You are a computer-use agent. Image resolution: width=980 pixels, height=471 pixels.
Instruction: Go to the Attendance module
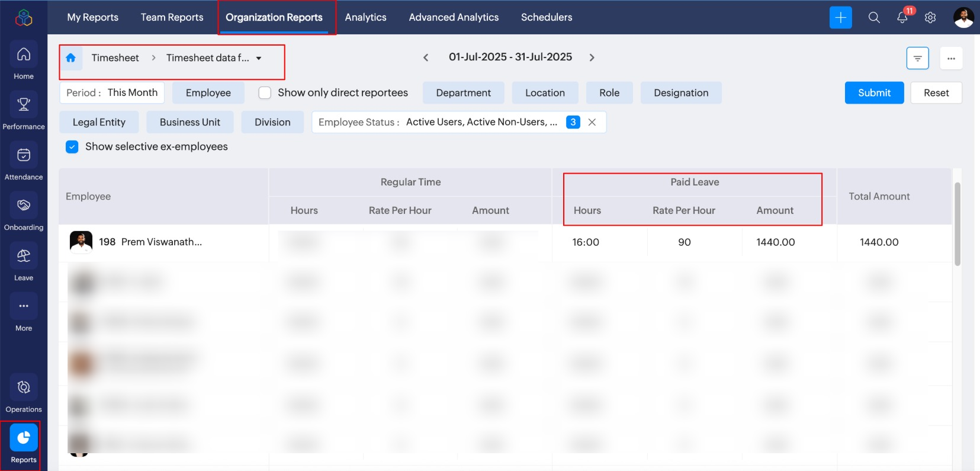click(24, 155)
